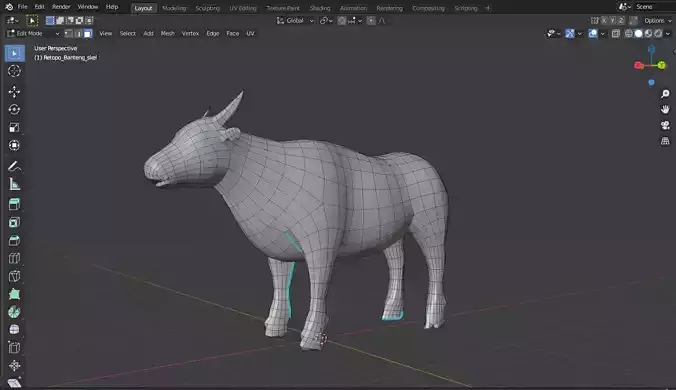This screenshot has height=390, width=676.
Task: Expand the shading options dropdown arrow
Action: (x=668, y=34)
